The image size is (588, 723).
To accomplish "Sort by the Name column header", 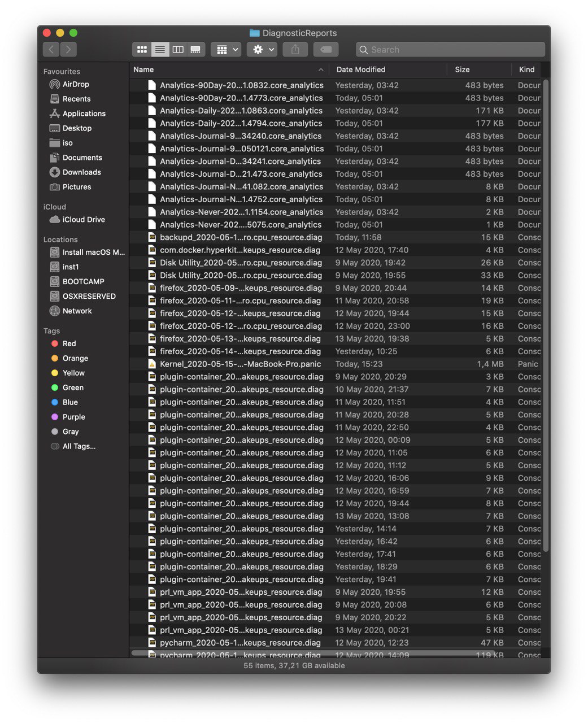I will 229,69.
